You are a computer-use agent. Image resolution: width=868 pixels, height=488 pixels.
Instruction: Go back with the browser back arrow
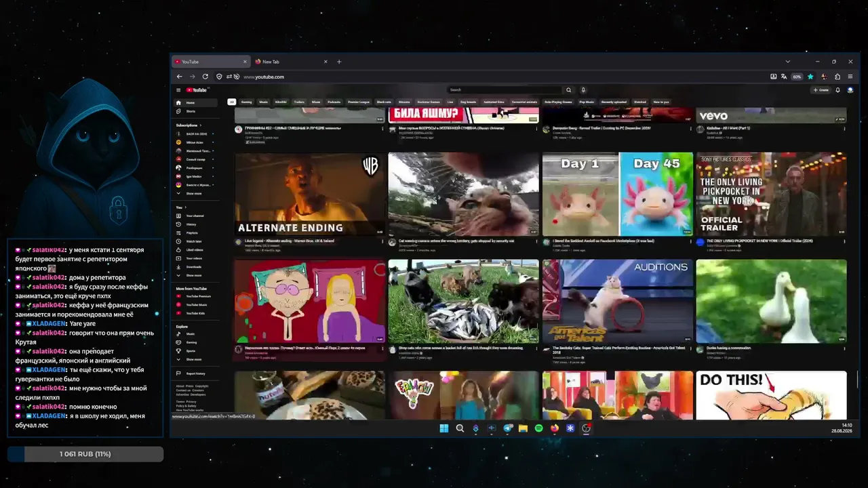coord(179,77)
